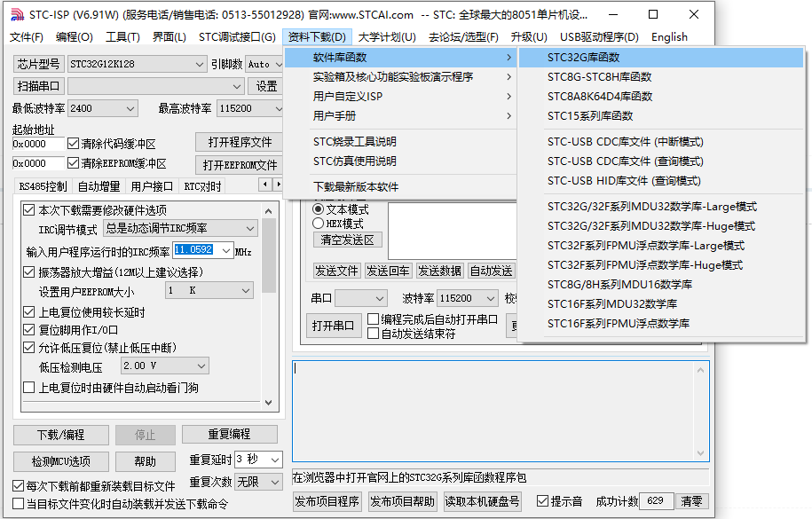Select 文本模式 radio button

point(319,209)
